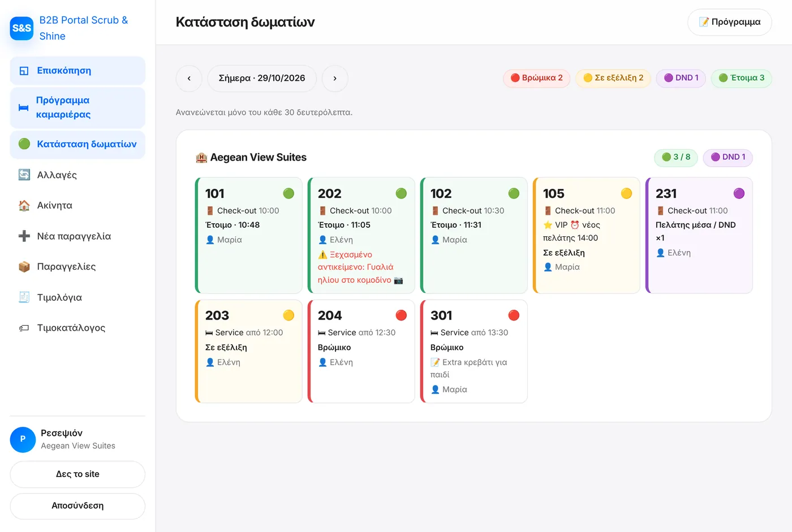Viewport: 792px width, 532px height.
Task: Click the hotel icon beside Aegean View Suites
Action: [201, 157]
